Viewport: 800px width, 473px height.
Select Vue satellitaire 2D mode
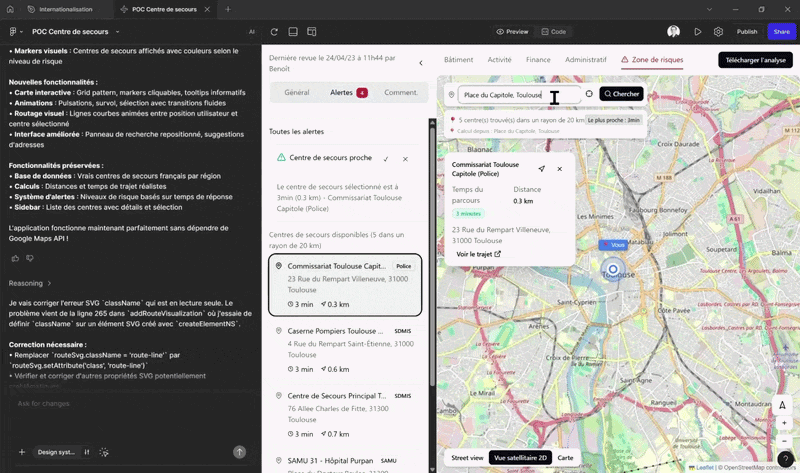pos(520,458)
